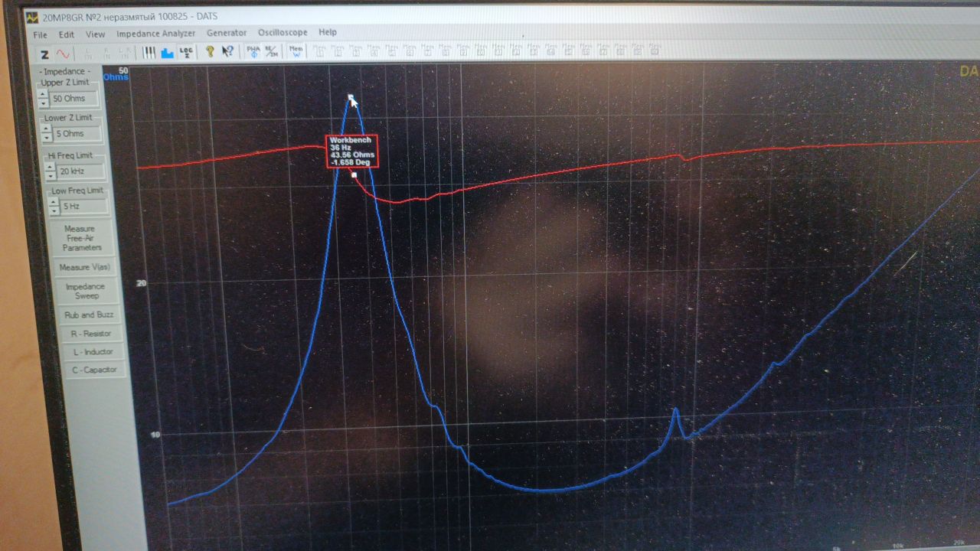This screenshot has height=551, width=980.
Task: Click the yellow lightbulb tips icon
Action: [x=209, y=51]
